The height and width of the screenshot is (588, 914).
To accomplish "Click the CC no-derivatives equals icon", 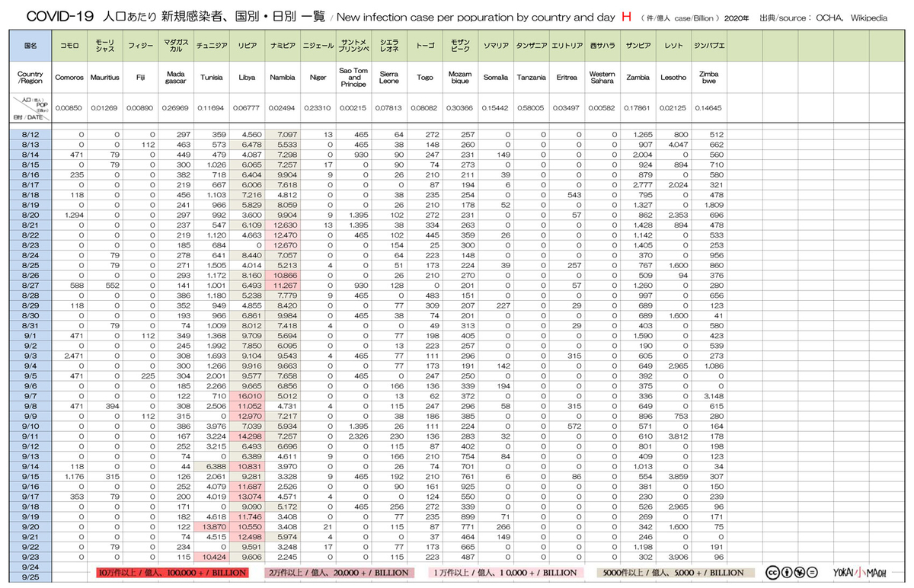I will coord(811,572).
